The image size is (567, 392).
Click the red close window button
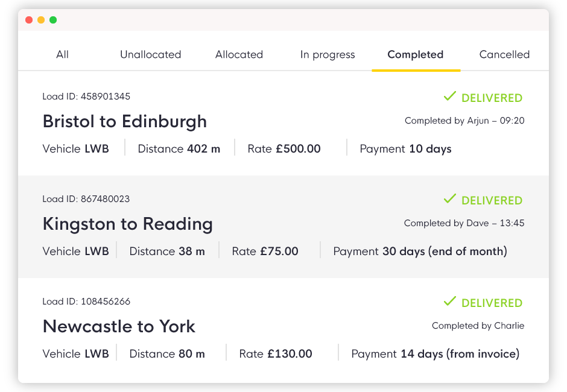[30, 20]
